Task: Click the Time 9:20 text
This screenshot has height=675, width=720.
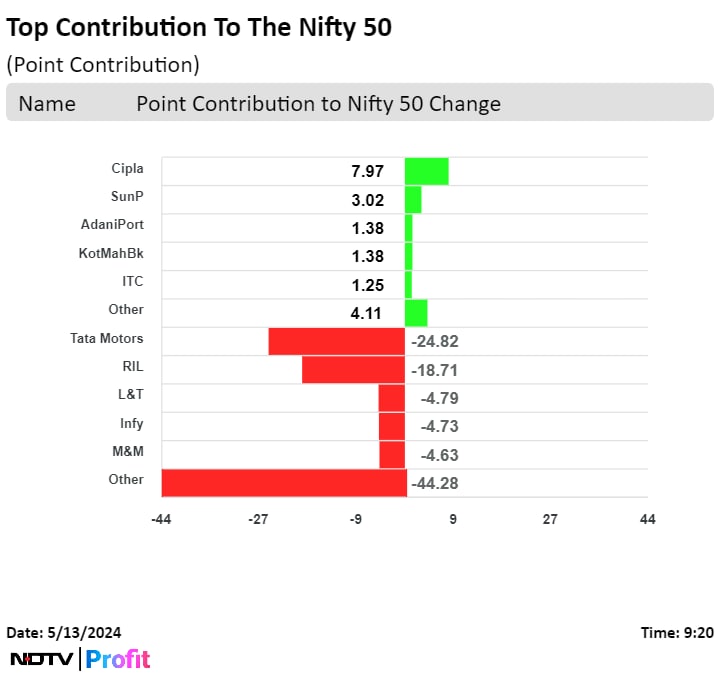Action: pos(677,632)
